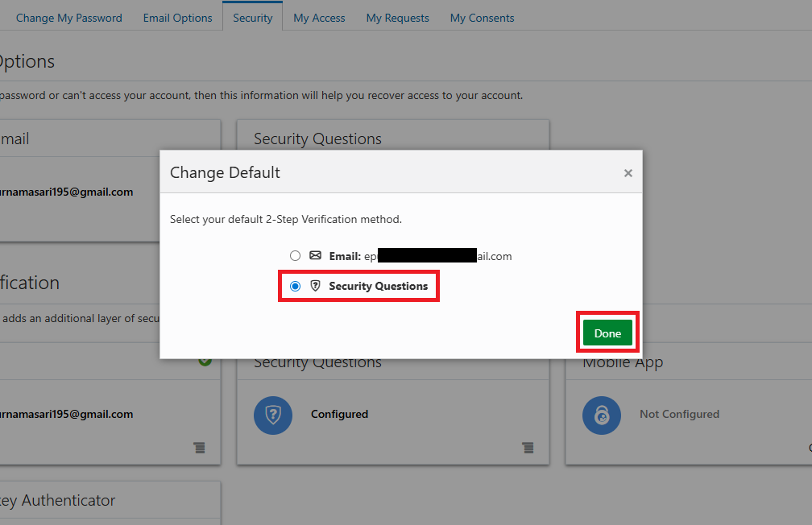This screenshot has height=525, width=812.
Task: Open the email verification card menu icon
Action: tap(200, 448)
